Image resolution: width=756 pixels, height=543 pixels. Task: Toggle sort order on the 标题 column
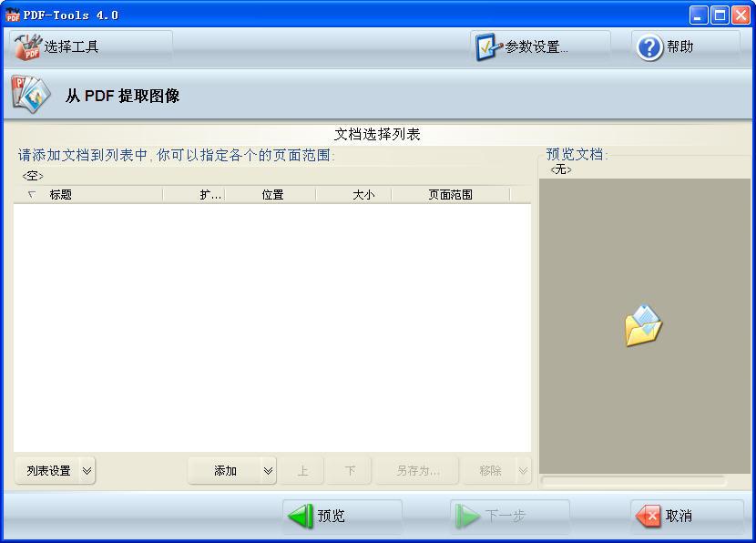[x=59, y=194]
